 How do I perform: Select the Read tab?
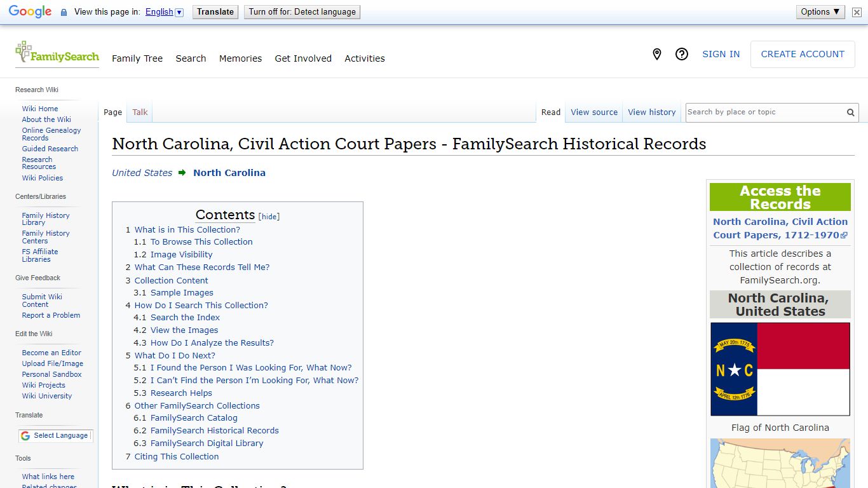pyautogui.click(x=551, y=112)
